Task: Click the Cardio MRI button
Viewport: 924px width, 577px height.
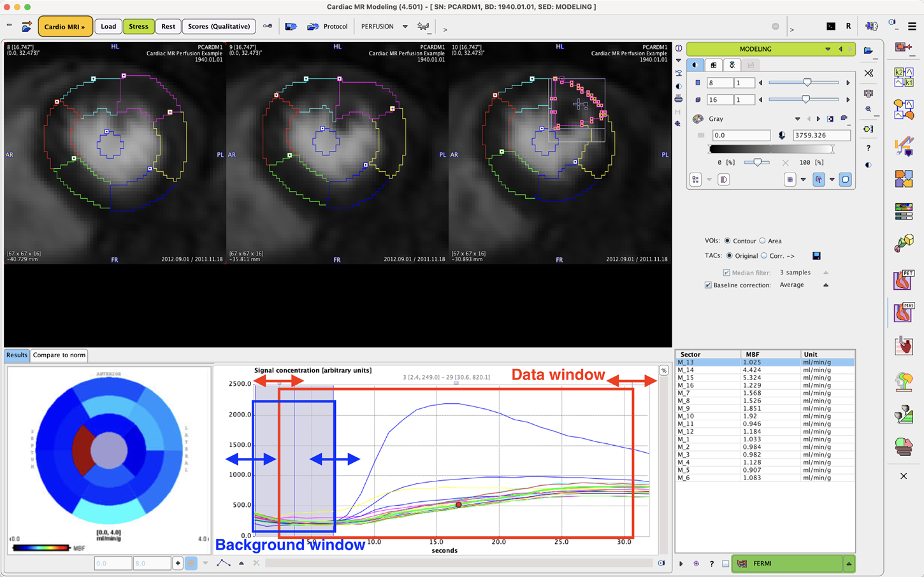Action: 65,27
